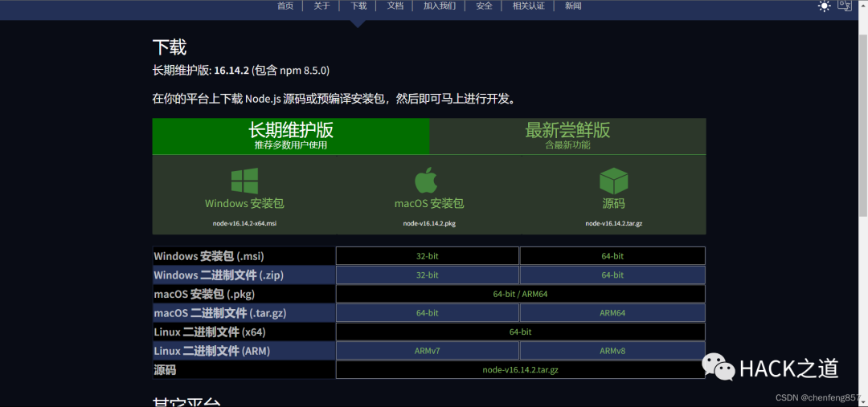This screenshot has height=407, width=868.
Task: Open the 相关认证 nav item
Action: pos(529,6)
